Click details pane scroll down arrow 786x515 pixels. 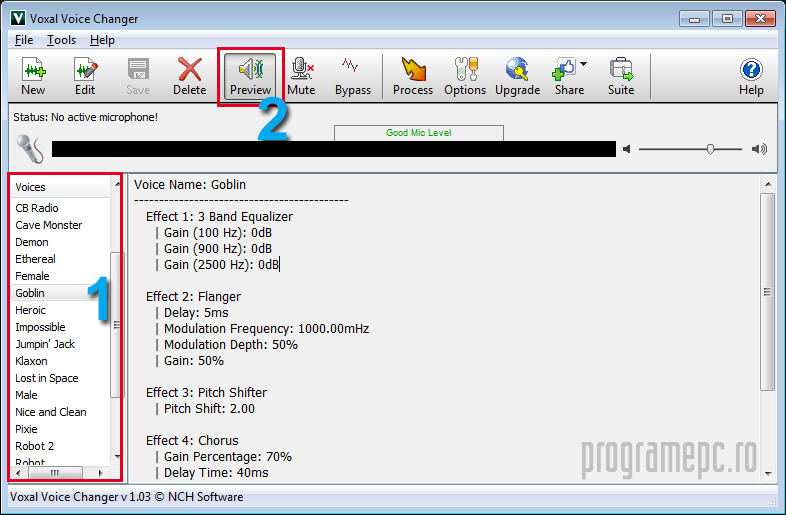pos(768,473)
